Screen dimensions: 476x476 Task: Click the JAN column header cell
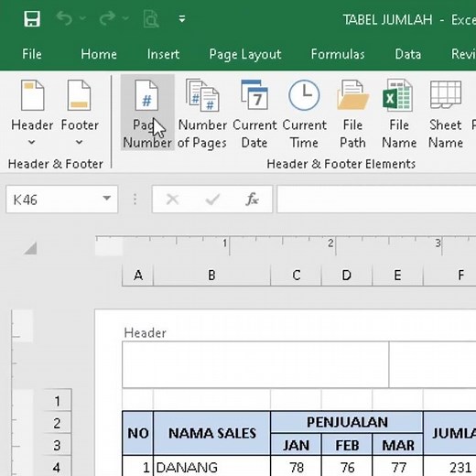(296, 445)
